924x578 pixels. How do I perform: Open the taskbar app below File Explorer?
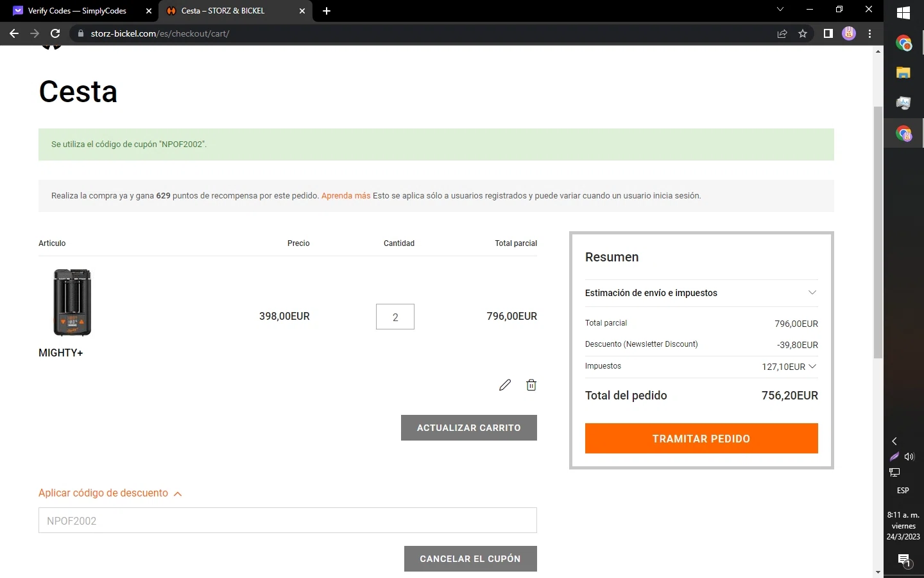903,103
